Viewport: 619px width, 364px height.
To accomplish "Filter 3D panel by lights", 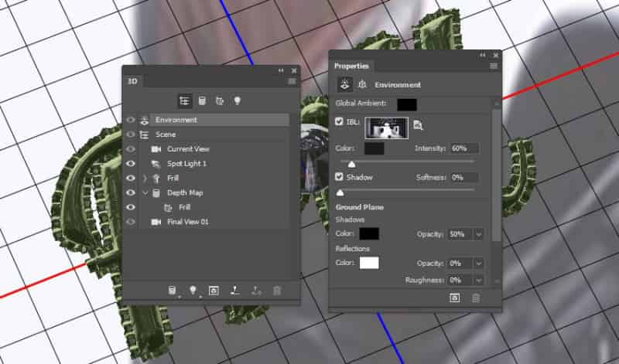I will click(238, 101).
